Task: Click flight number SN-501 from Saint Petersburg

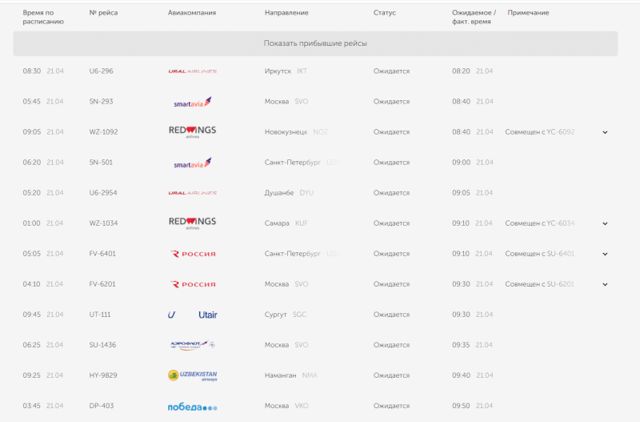Action: [x=101, y=162]
